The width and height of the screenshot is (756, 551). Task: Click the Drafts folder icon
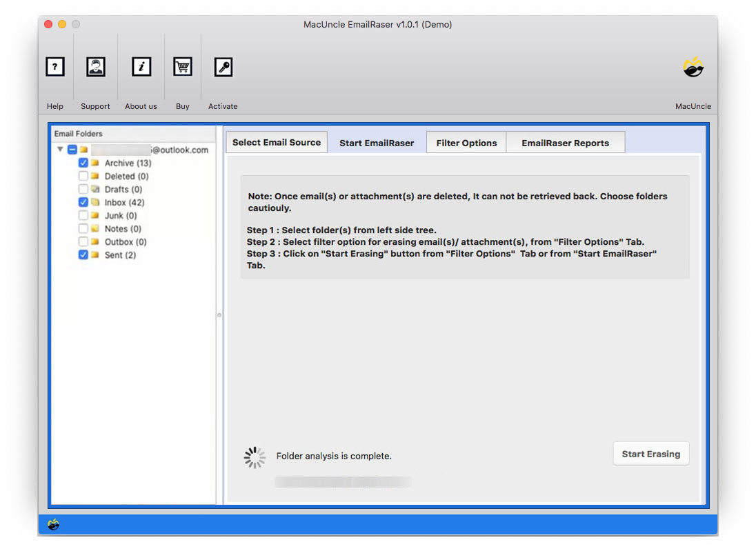coord(95,189)
